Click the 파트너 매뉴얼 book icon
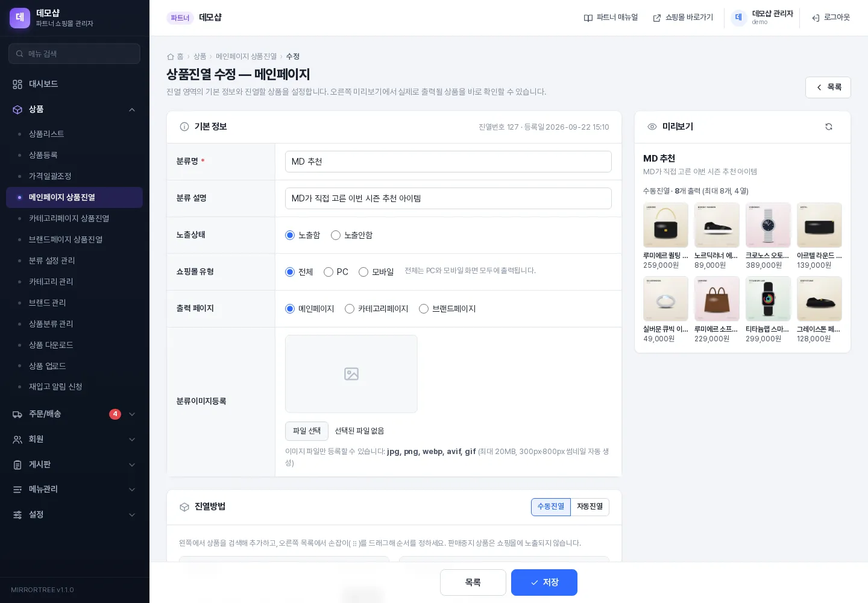The height and width of the screenshot is (603, 868). [588, 18]
